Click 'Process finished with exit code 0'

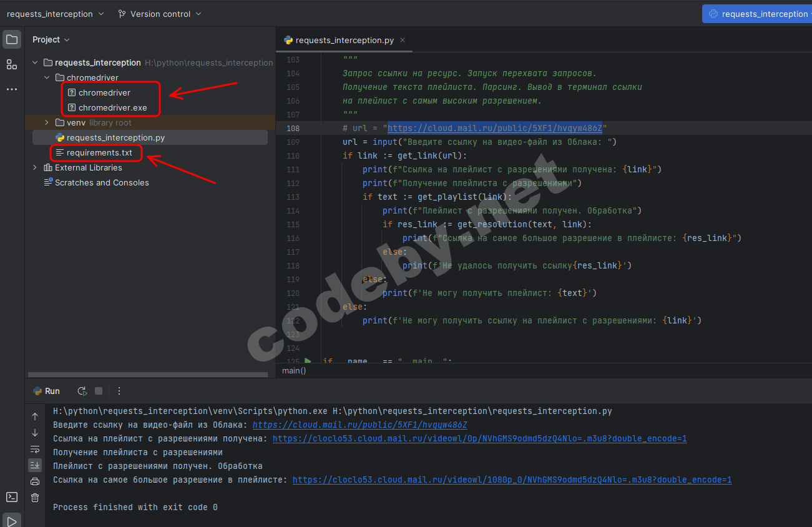[x=135, y=507]
